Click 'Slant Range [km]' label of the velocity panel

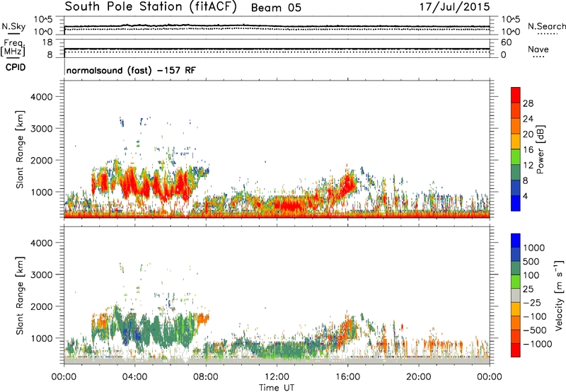20,295
